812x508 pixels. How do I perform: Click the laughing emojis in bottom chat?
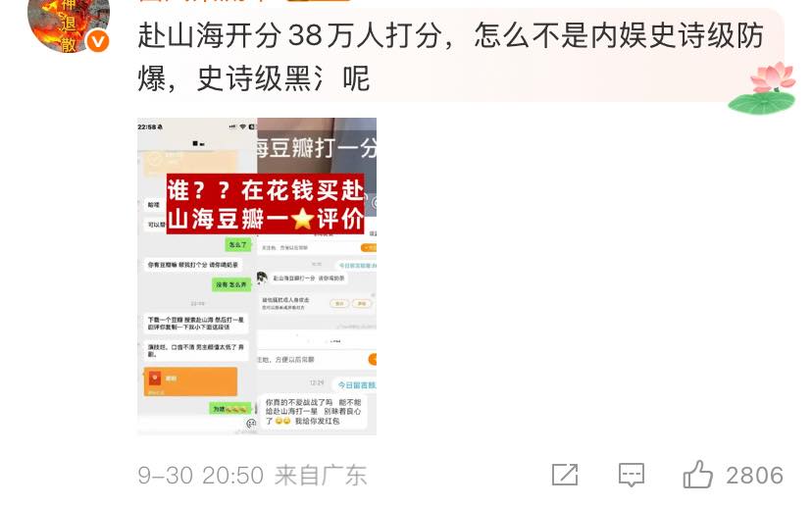(x=282, y=421)
